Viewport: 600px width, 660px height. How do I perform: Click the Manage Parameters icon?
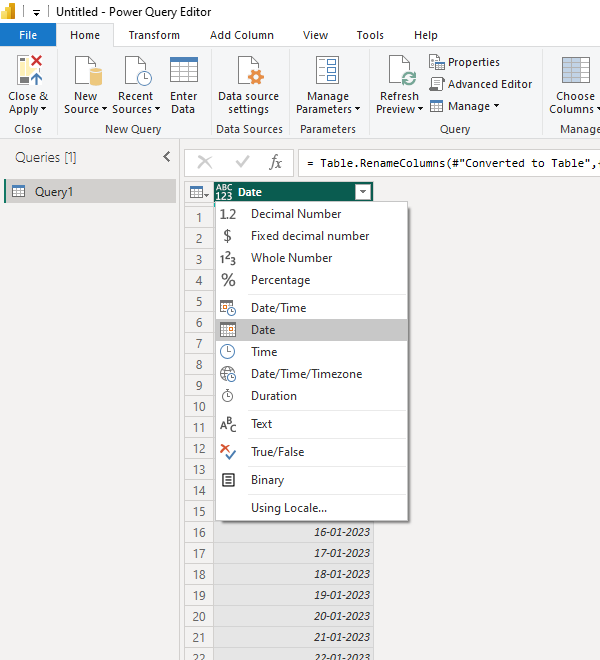click(x=328, y=70)
